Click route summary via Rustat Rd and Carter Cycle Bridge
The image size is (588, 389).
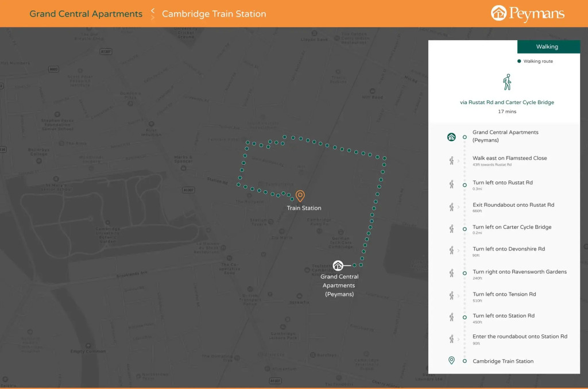[x=507, y=102]
